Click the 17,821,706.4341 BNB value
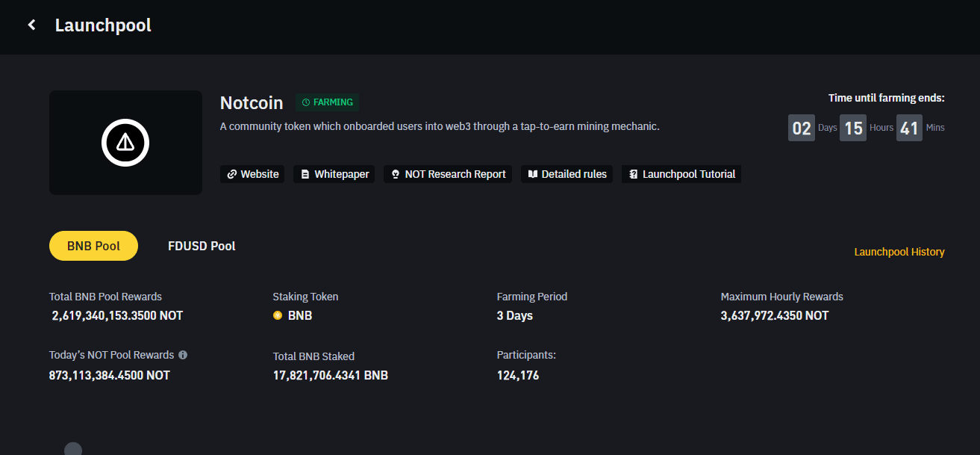 tap(331, 375)
